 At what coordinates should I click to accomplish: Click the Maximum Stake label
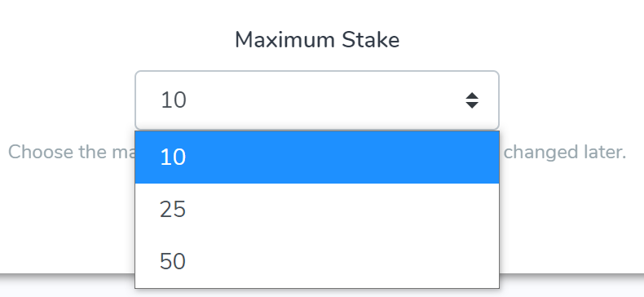pos(317,40)
